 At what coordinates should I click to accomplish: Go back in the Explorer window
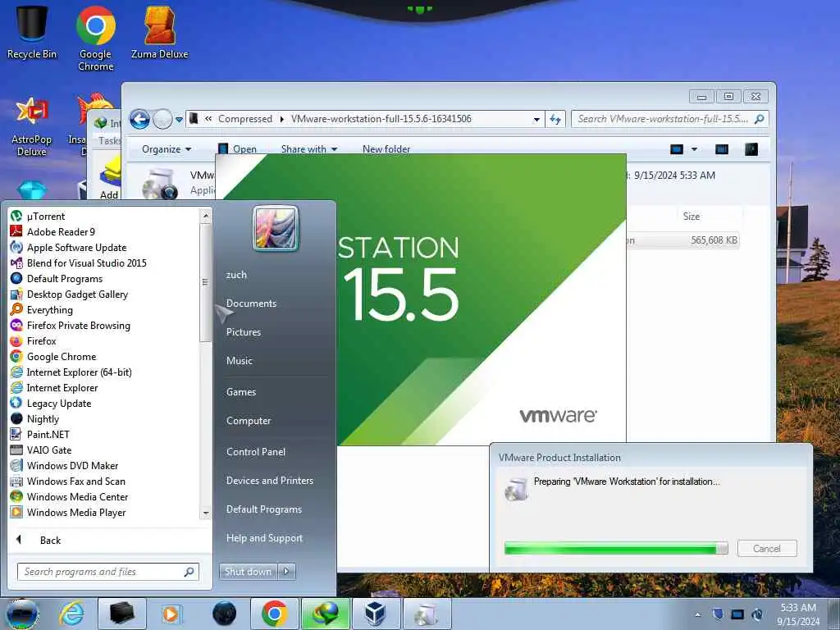(139, 119)
